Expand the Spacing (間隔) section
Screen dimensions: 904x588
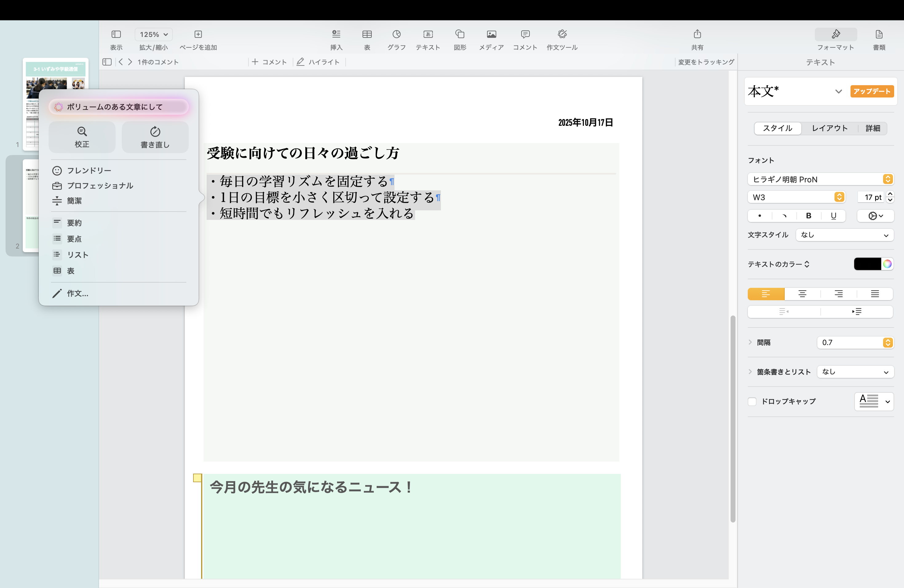[x=750, y=342]
